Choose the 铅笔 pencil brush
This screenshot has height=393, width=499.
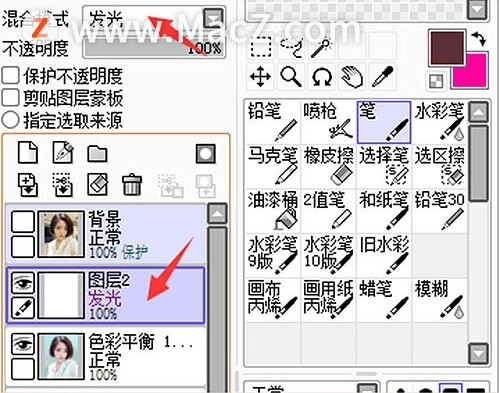[x=273, y=122]
